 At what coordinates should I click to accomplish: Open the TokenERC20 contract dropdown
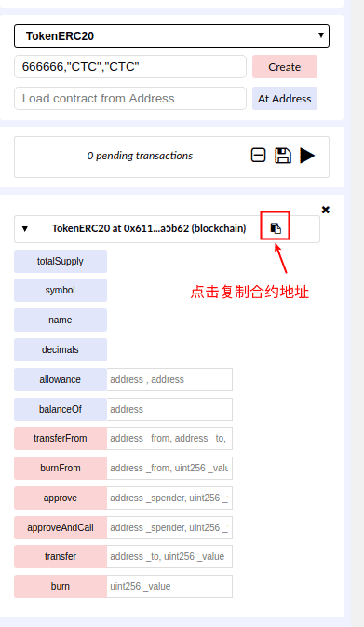(x=171, y=36)
